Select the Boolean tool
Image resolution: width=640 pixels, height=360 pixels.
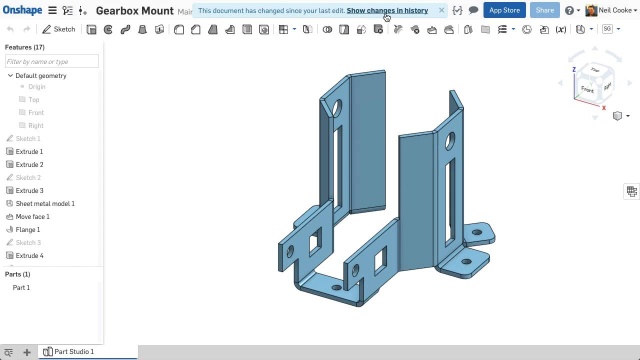pos(327,29)
